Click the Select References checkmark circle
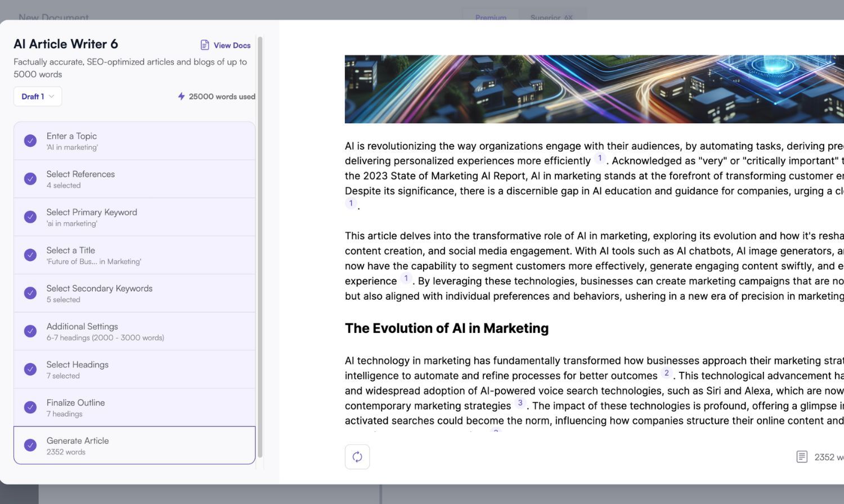 (x=30, y=179)
